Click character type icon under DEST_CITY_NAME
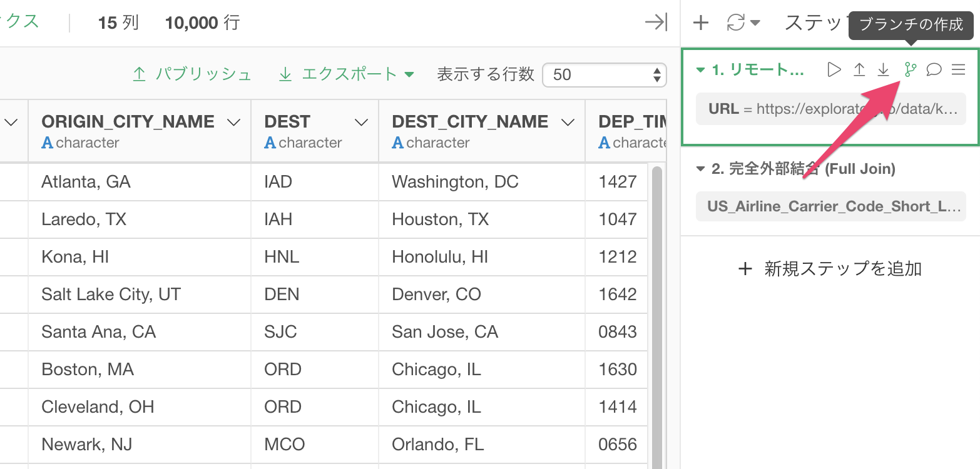The width and height of the screenshot is (980, 469). click(x=397, y=143)
